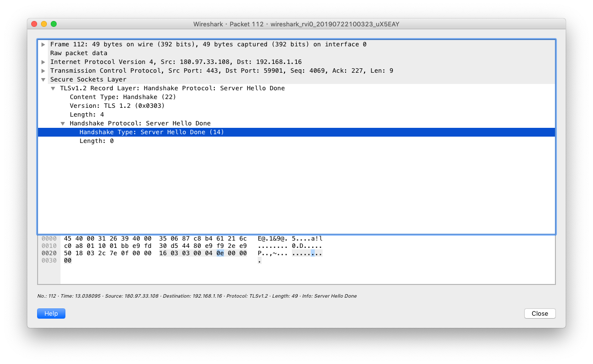This screenshot has height=364, width=593.
Task: Select the record layer Length: 4 field
Action: (87, 115)
